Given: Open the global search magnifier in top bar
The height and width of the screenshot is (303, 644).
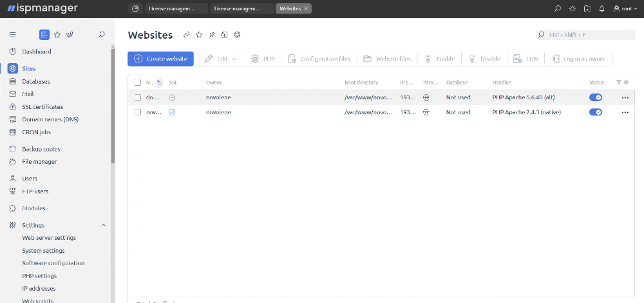Looking at the screenshot, I should point(557,8).
